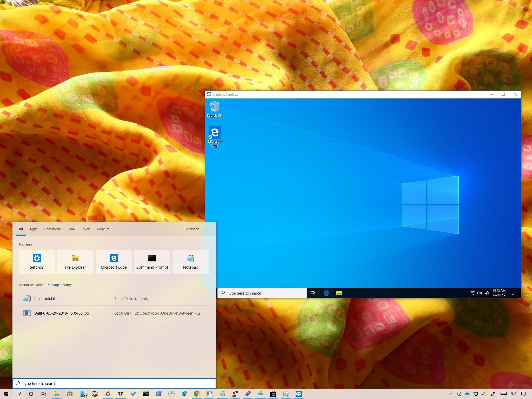This screenshot has height=399, width=532.
Task: Switch to the Documents search tab
Action: point(53,229)
